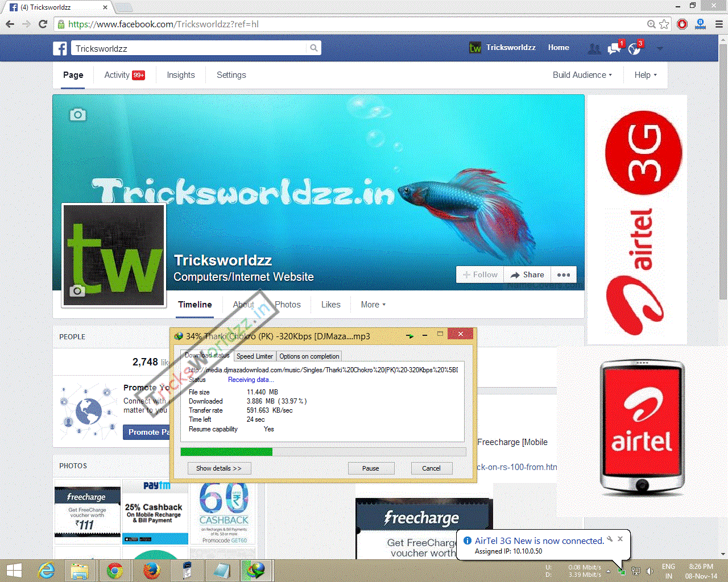This screenshot has height=582, width=728.
Task: Click Share button on page
Action: pos(528,275)
